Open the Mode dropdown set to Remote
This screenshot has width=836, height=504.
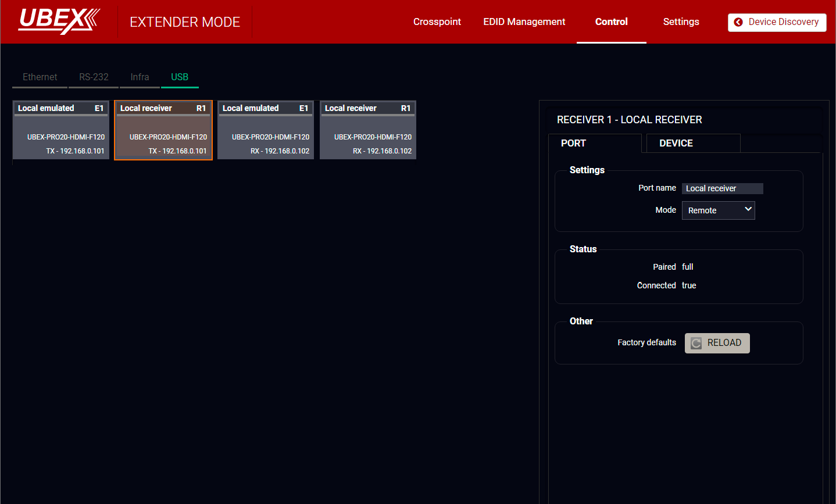(717, 210)
